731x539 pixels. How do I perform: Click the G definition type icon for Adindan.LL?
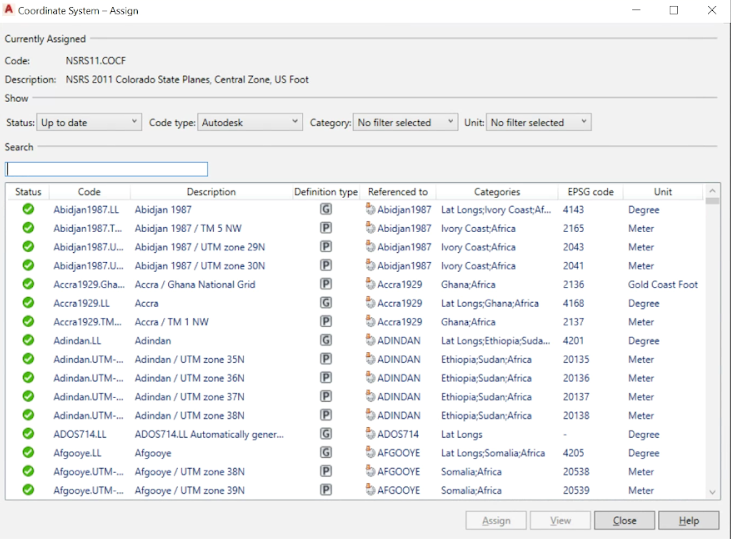point(325,341)
